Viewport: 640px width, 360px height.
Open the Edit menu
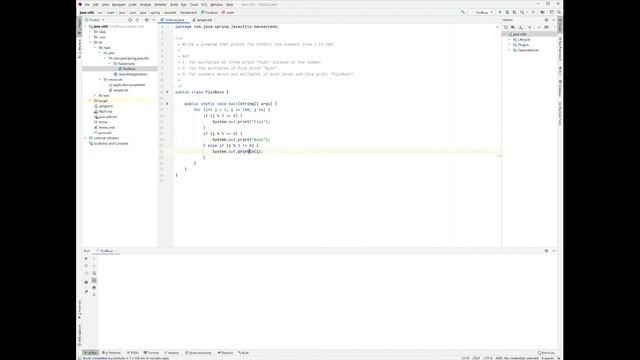pyautogui.click(x=96, y=4)
